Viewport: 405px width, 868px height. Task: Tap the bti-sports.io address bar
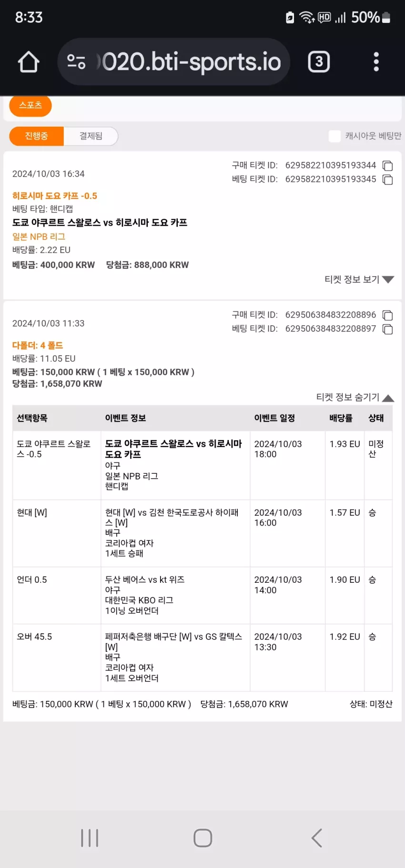click(x=174, y=62)
